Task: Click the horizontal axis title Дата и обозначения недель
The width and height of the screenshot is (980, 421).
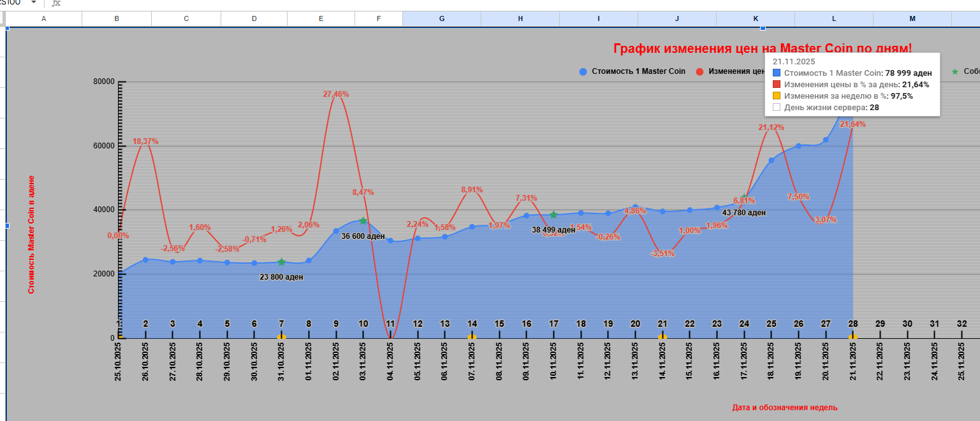Action: tap(784, 408)
